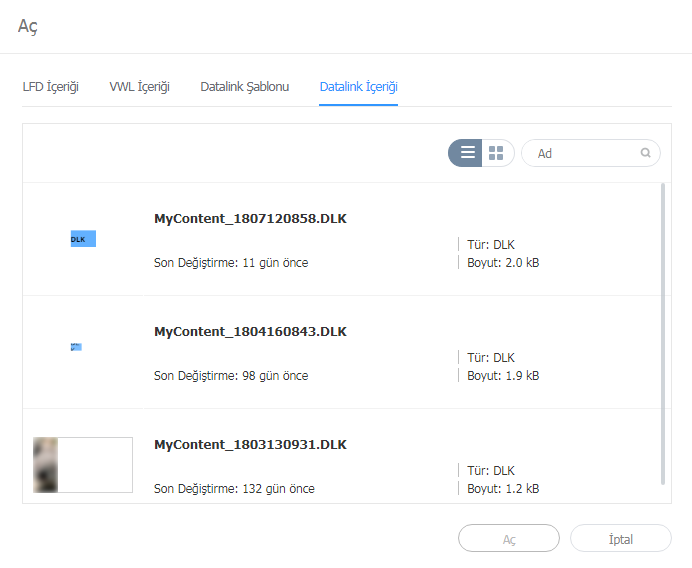Switch to the VWL İçeriği tab
Image resolution: width=692 pixels, height=568 pixels.
pyautogui.click(x=139, y=87)
